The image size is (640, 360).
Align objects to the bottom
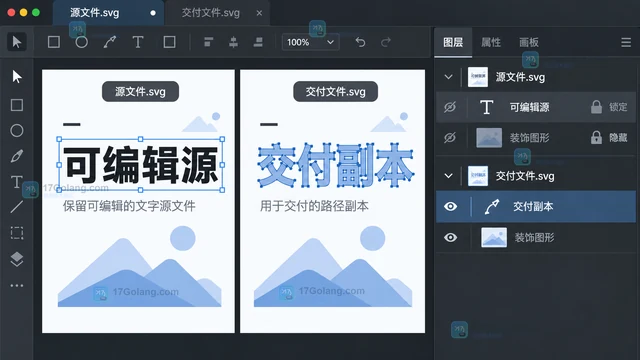(x=258, y=42)
